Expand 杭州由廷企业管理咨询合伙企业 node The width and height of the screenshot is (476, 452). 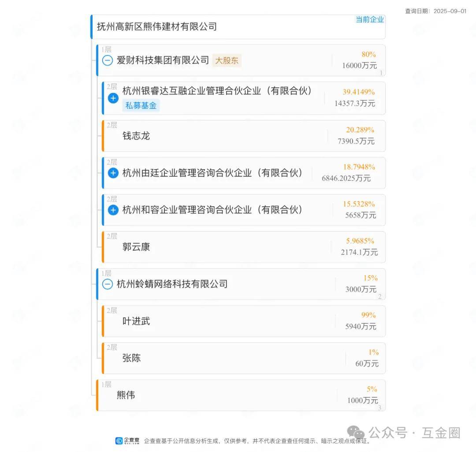[113, 173]
